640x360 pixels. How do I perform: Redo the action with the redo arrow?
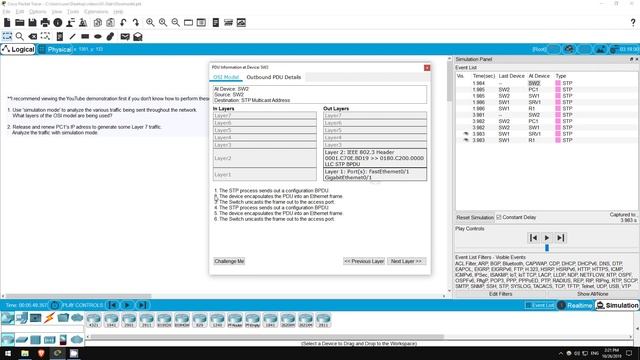136,22
